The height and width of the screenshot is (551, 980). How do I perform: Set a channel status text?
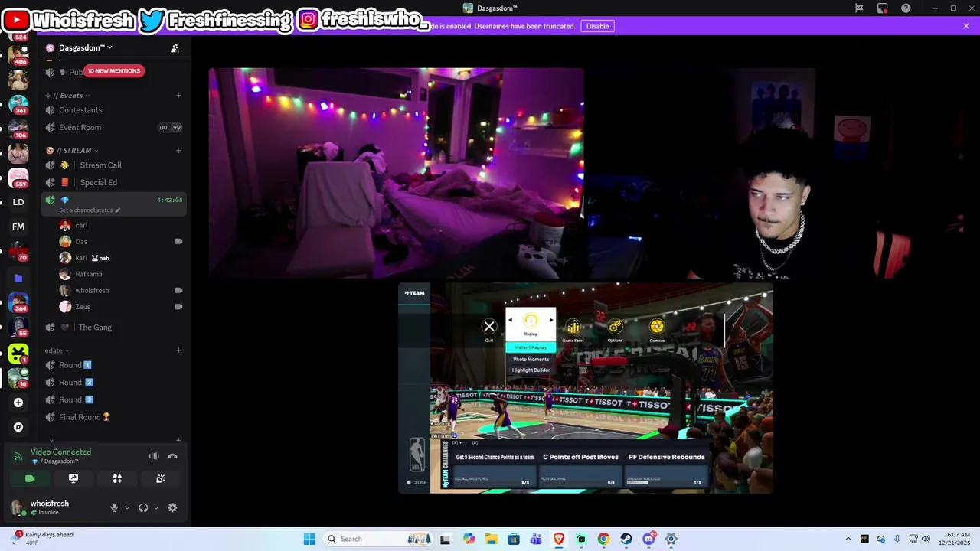[90, 210]
